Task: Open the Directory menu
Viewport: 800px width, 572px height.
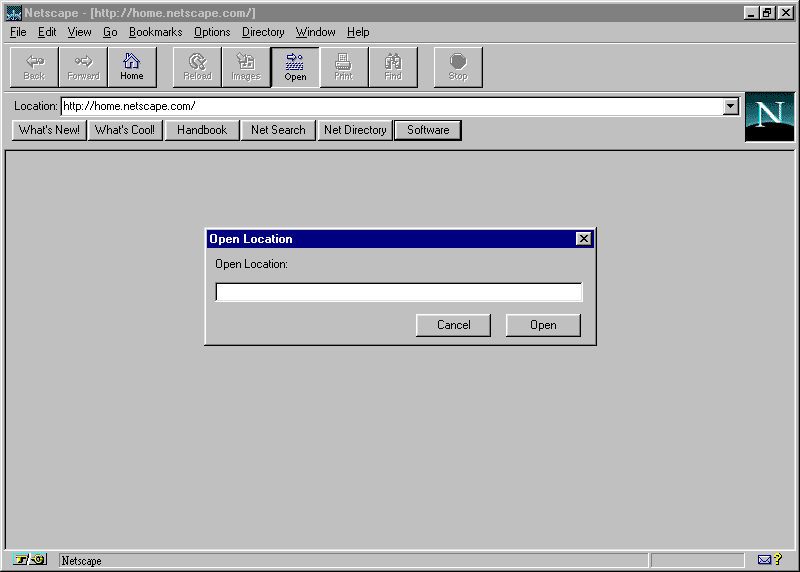Action: [x=263, y=32]
